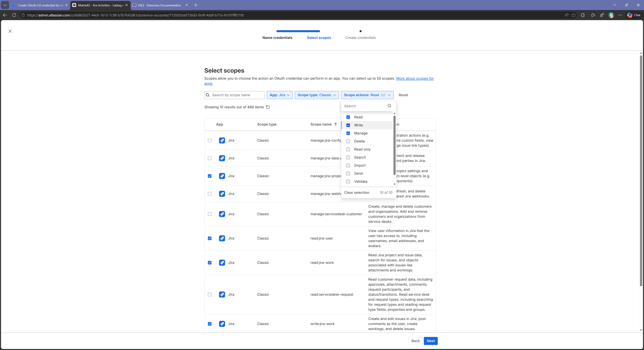
Task: Close the wizard with the X icon
Action: pyautogui.click(x=10, y=31)
